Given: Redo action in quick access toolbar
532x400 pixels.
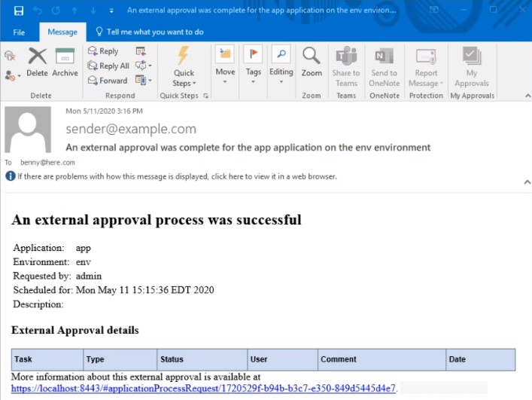Looking at the screenshot, I should pos(56,11).
